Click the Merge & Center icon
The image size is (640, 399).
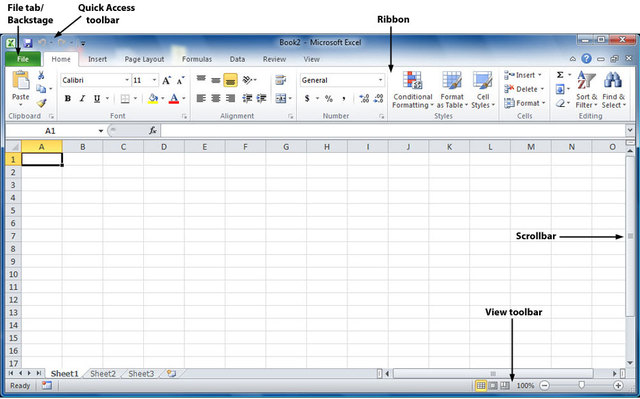coord(281,98)
